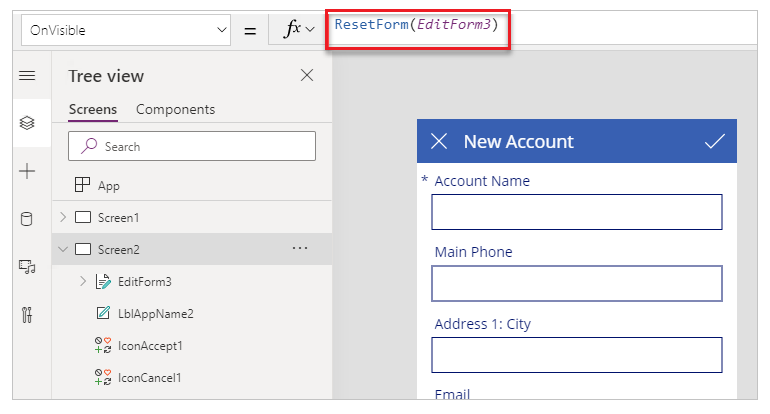Click the Tree view heading
This screenshot has width=770, height=414.
(106, 76)
